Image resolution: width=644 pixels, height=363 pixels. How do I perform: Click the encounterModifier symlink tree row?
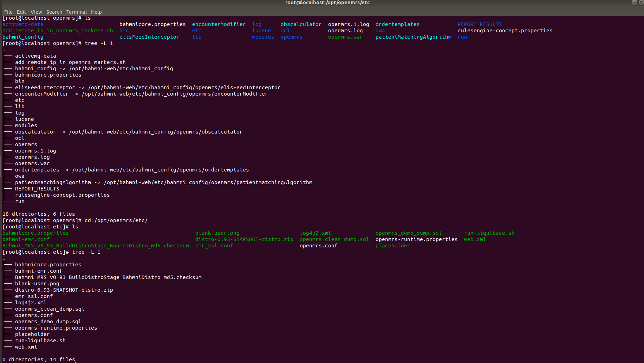tap(141, 94)
